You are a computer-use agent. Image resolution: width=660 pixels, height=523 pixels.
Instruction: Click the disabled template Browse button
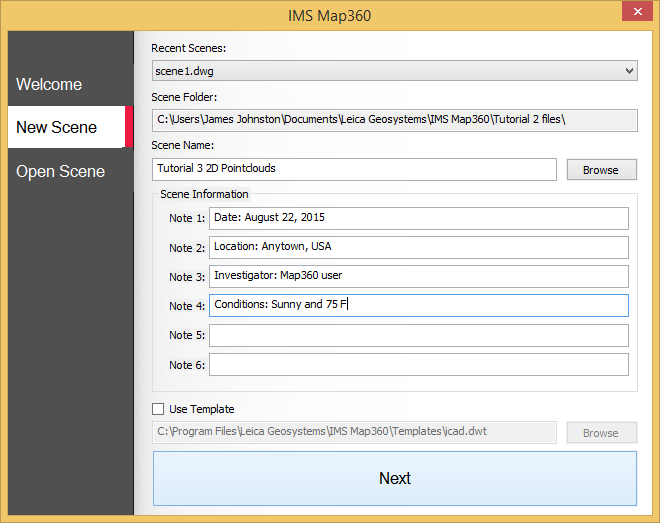pyautogui.click(x=601, y=433)
